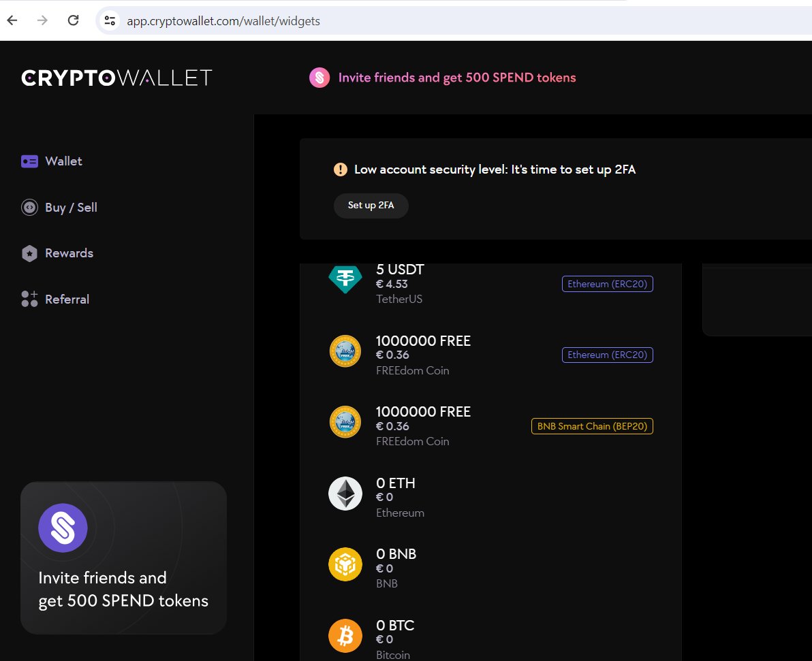The image size is (812, 661).
Task: Click the yellow BNB coin icon
Action: (x=345, y=564)
